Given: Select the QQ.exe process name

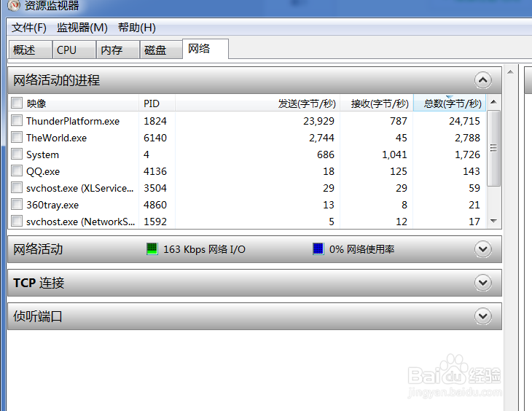Looking at the screenshot, I should [43, 172].
